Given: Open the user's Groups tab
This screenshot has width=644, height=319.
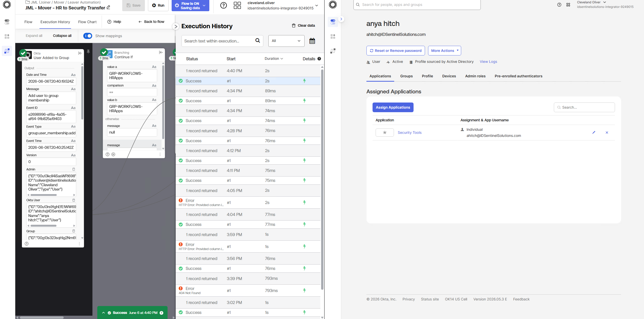Looking at the screenshot, I should [x=406, y=76].
